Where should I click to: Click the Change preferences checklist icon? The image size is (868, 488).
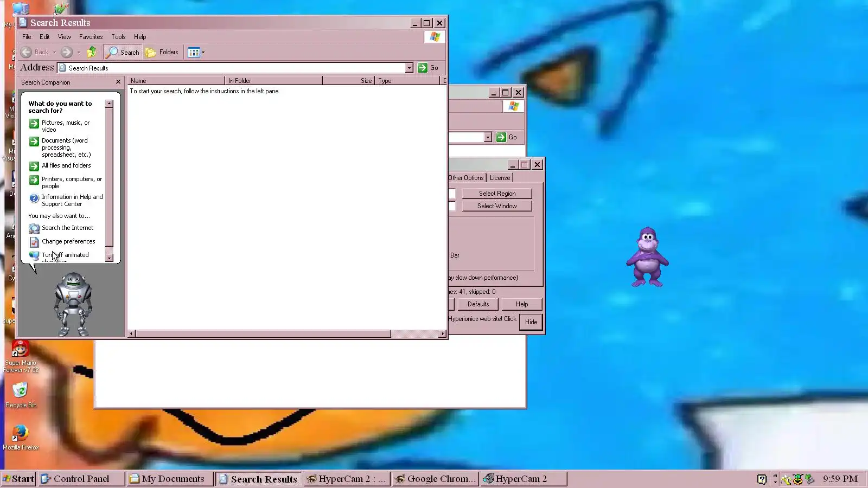[x=34, y=242]
